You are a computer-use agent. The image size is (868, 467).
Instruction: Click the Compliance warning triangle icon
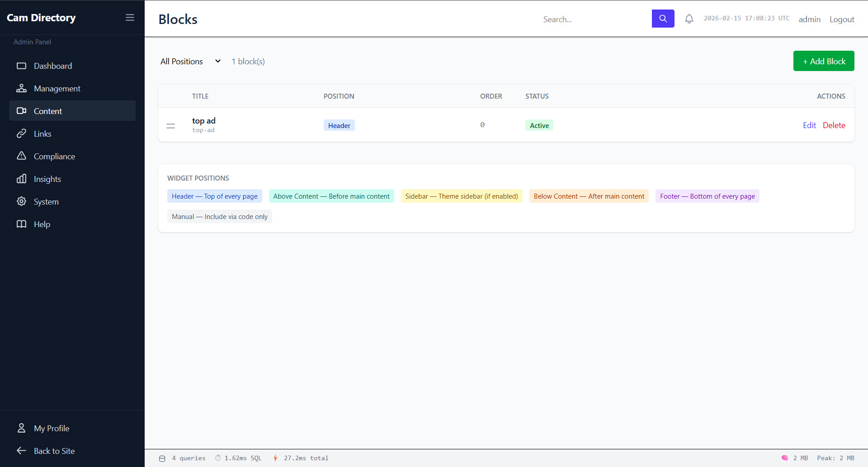(21, 156)
